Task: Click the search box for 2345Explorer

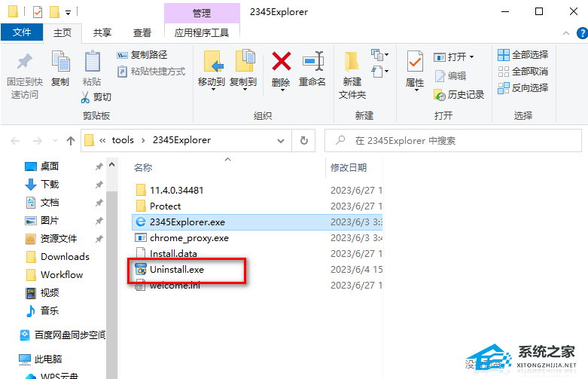Action: click(453, 141)
